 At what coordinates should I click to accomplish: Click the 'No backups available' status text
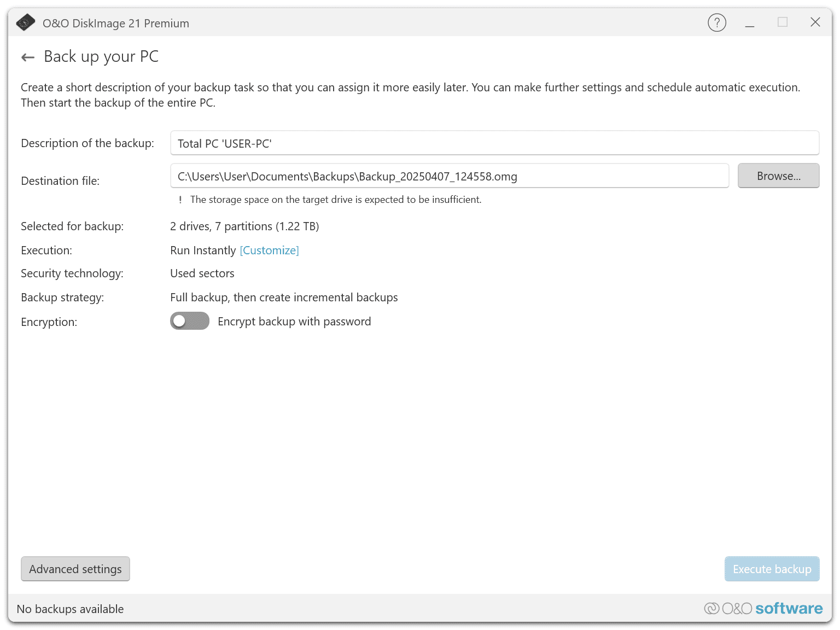[71, 609]
